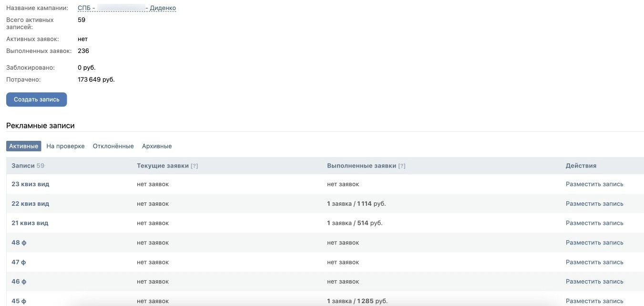Open the 46 ф record

(19, 282)
